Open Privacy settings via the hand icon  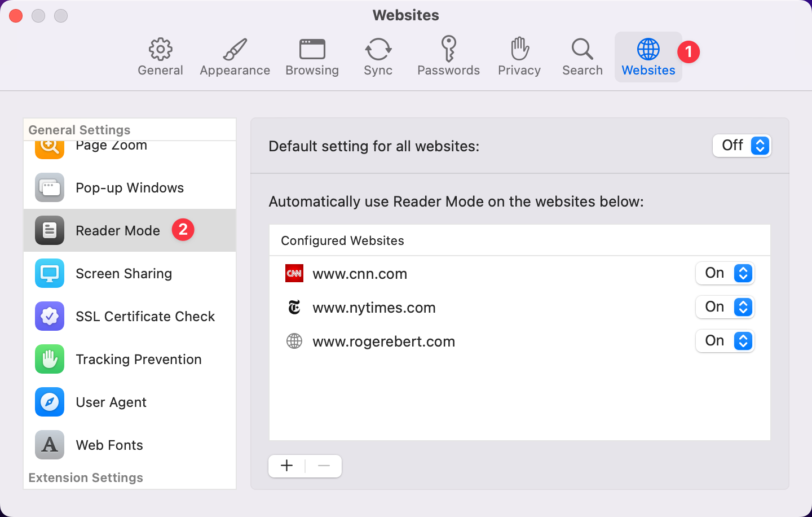coord(519,49)
